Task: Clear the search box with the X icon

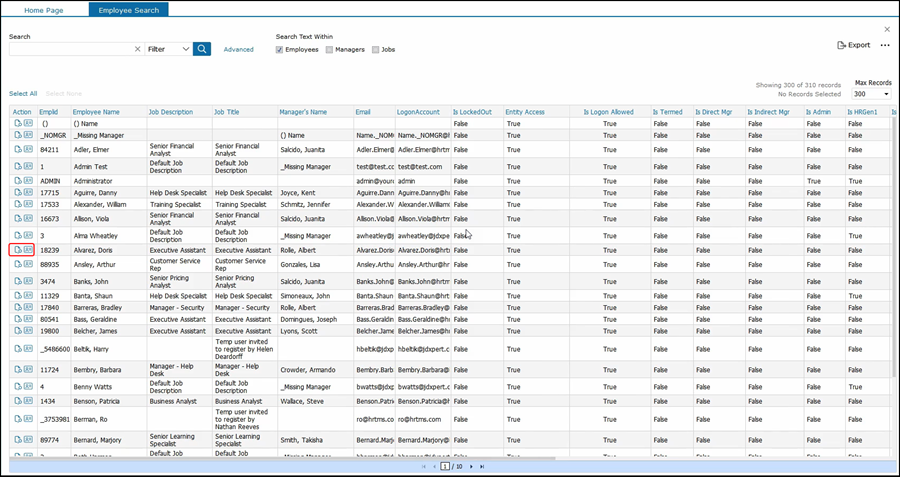Action: pos(137,49)
